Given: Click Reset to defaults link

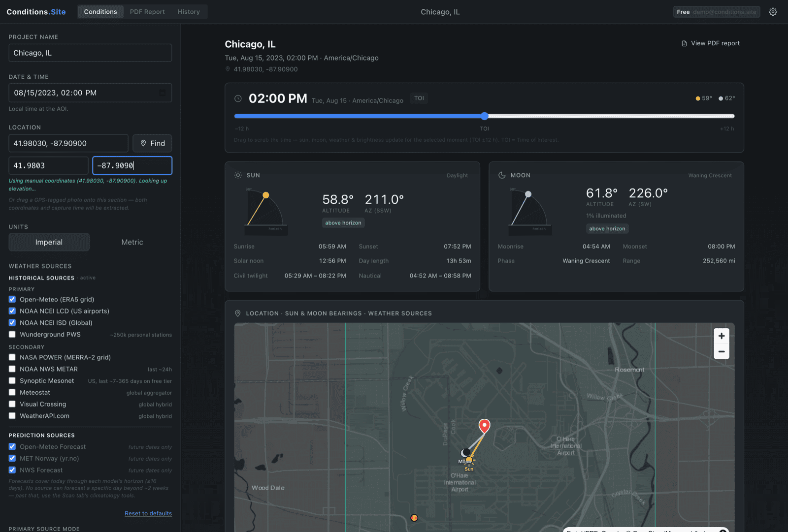Looking at the screenshot, I should coord(148,513).
